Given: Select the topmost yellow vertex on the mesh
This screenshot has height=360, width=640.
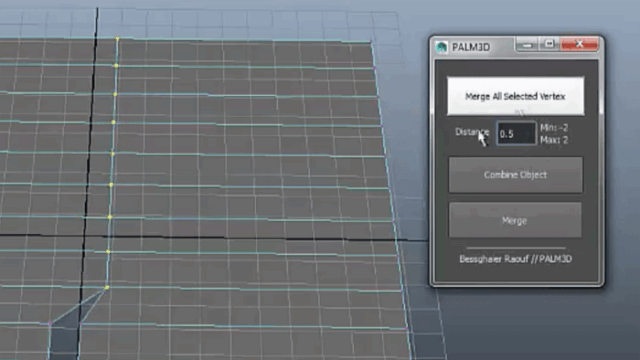Looking at the screenshot, I should [x=117, y=39].
